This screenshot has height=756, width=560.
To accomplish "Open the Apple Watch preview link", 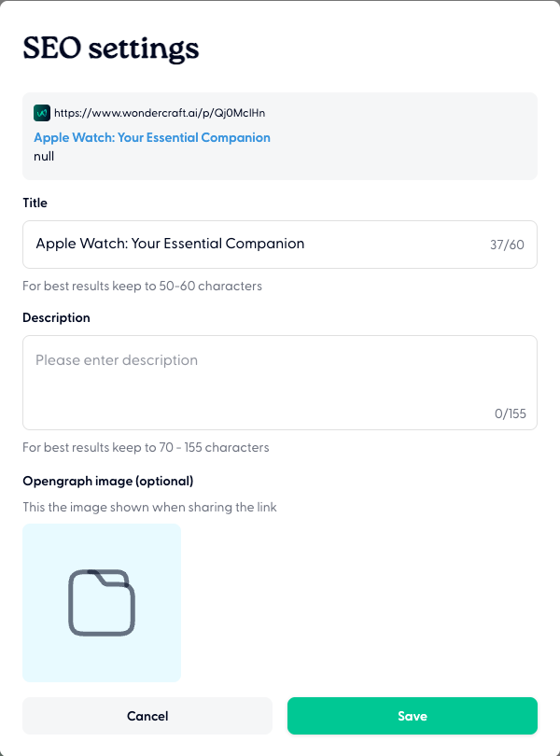I will [x=152, y=137].
